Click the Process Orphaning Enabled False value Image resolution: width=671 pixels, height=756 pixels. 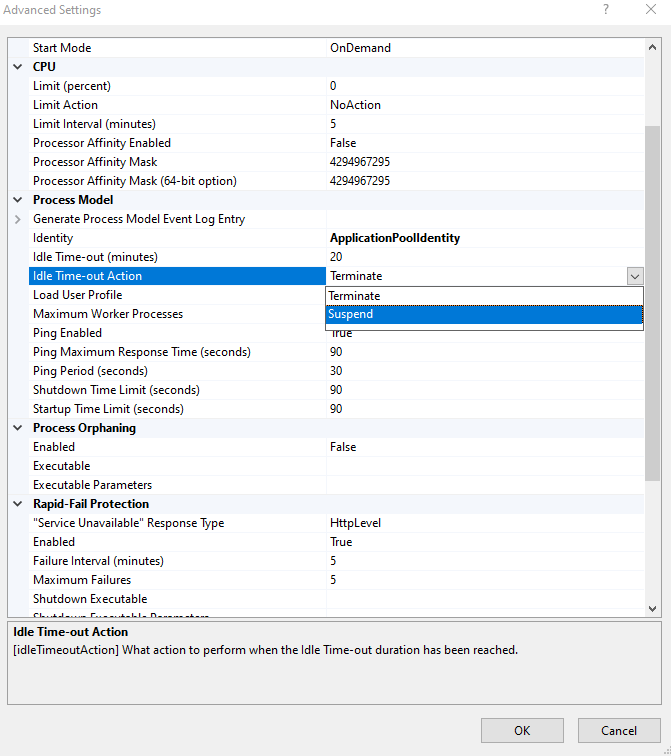[x=343, y=447]
